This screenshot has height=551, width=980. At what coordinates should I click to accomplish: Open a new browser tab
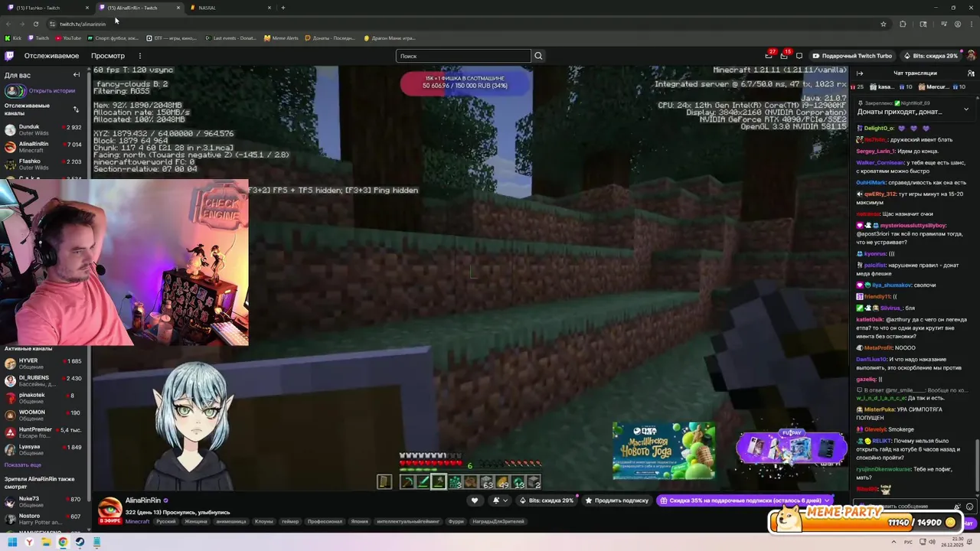pos(283,8)
